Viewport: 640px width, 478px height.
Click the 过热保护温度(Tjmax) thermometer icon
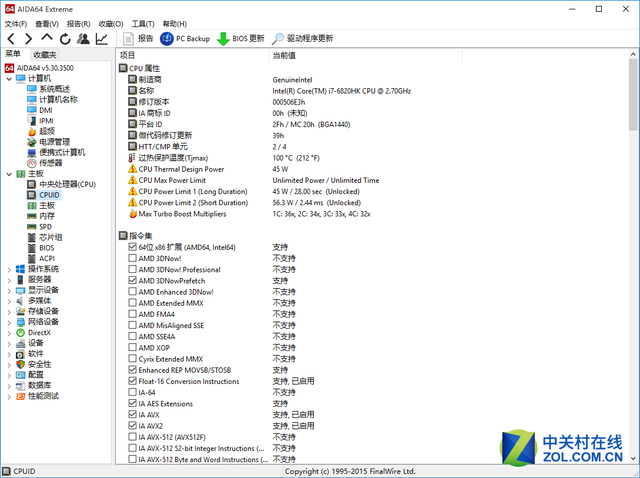pyautogui.click(x=132, y=158)
